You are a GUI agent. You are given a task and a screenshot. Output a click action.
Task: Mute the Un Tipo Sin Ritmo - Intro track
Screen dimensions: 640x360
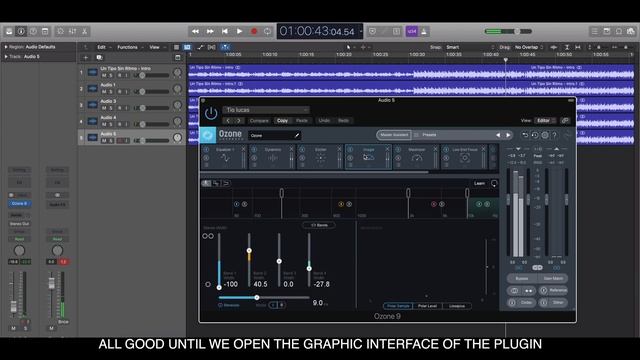tap(104, 76)
